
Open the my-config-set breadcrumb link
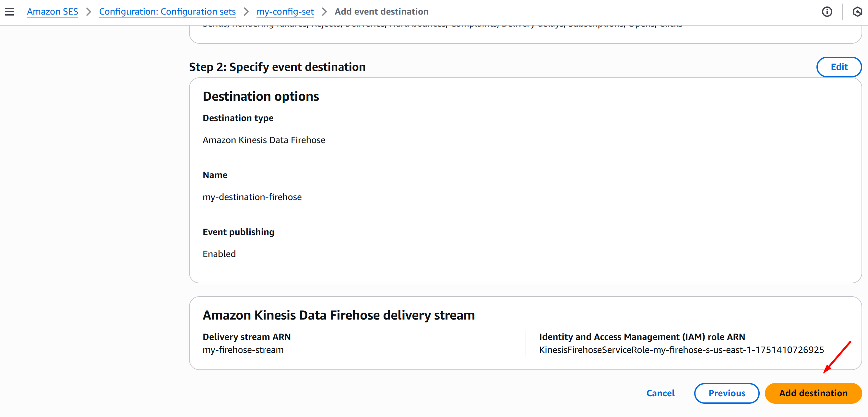pos(285,12)
